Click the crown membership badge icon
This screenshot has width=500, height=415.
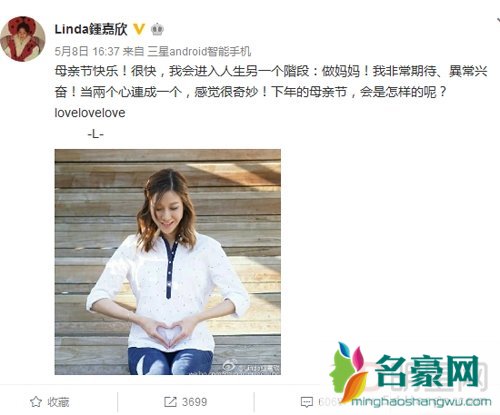coord(157,30)
